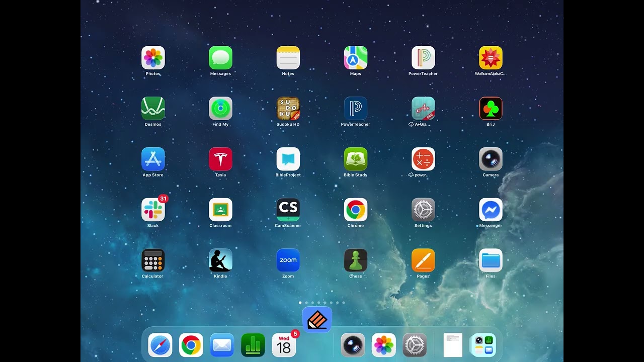Image resolution: width=644 pixels, height=362 pixels.
Task: Launch Camera from the dock
Action: (x=353, y=345)
